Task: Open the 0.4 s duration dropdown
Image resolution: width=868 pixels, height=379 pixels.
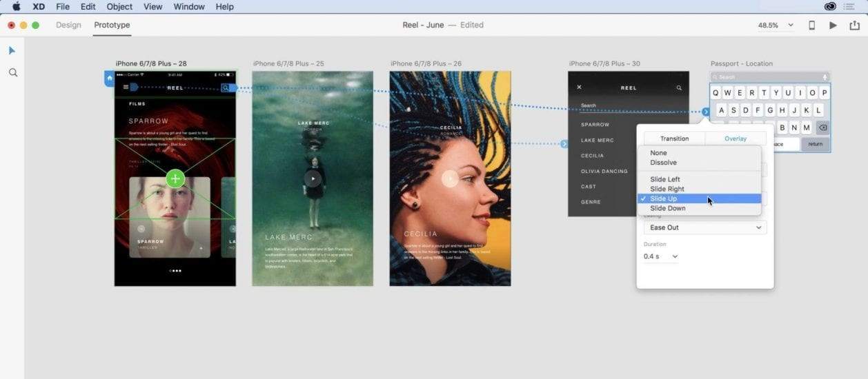Action: [660, 256]
